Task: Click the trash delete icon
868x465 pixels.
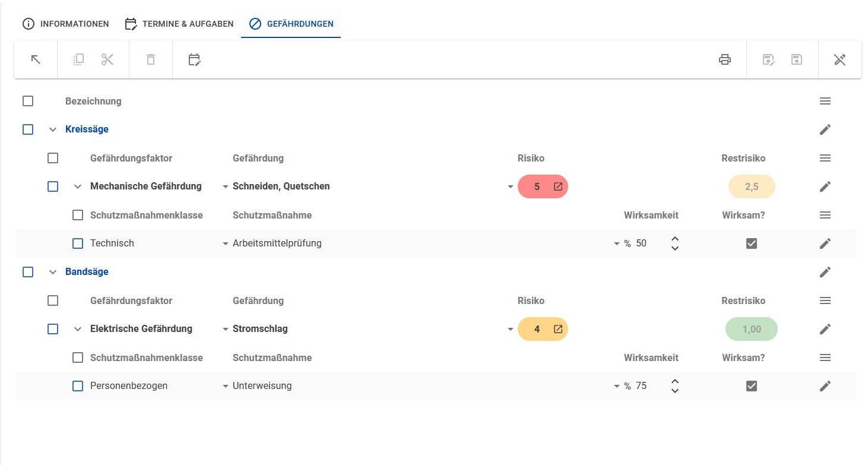Action: [x=151, y=59]
